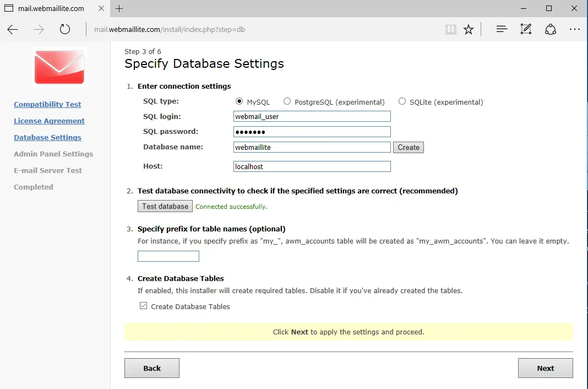This screenshot has width=588, height=389.
Task: Click the WebMail envelope logo
Action: point(59,67)
